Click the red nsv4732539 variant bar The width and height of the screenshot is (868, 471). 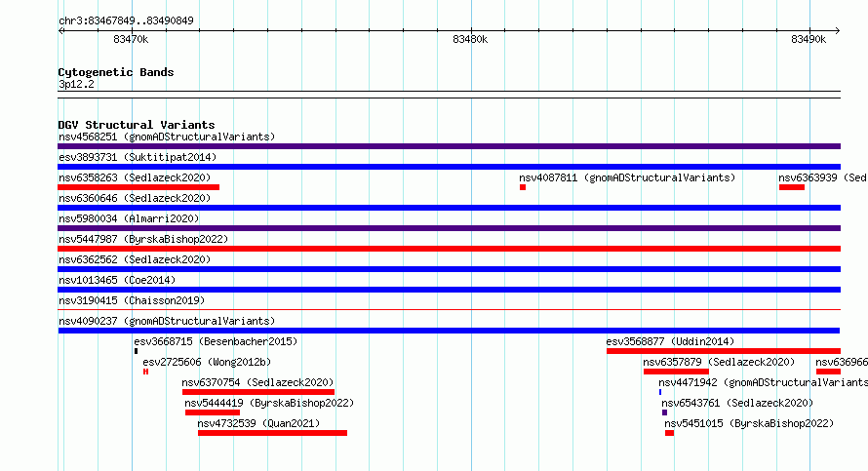pos(272,433)
